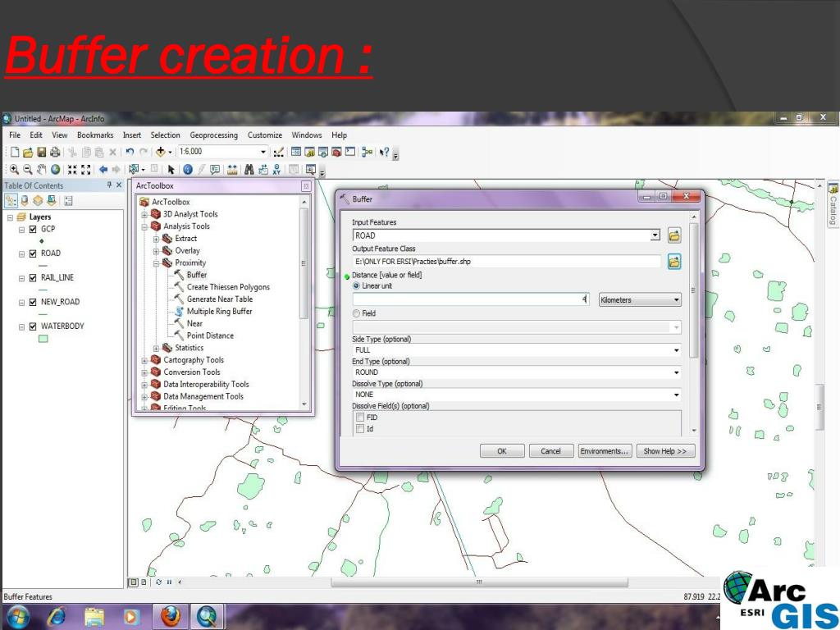Click the Add Data icon
The height and width of the screenshot is (630, 840).
tap(160, 152)
